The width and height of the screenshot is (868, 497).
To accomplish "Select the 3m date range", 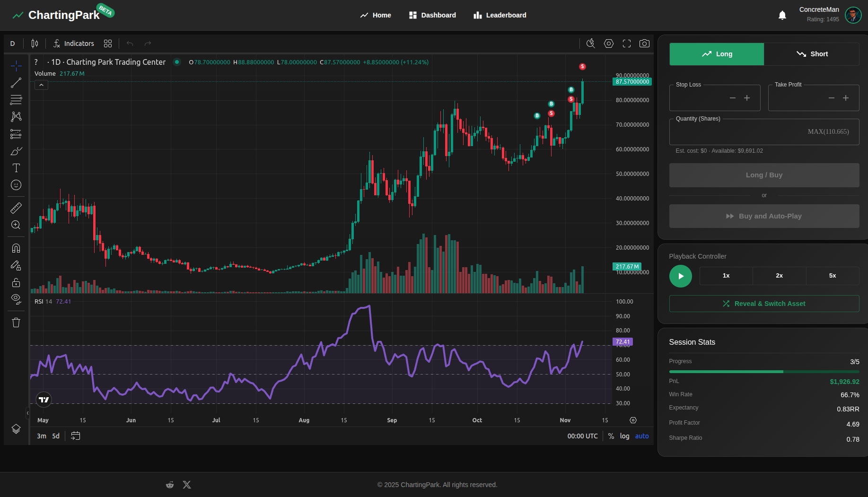I will (x=42, y=436).
